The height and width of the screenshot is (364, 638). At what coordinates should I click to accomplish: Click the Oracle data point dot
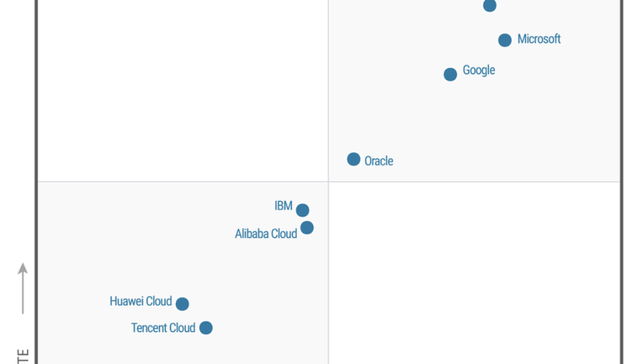pyautogui.click(x=354, y=159)
